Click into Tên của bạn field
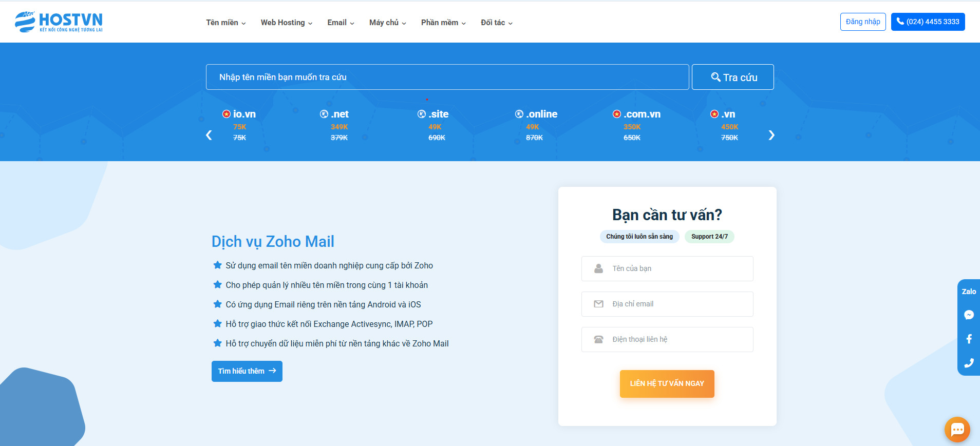The width and height of the screenshot is (980, 446). 667,268
